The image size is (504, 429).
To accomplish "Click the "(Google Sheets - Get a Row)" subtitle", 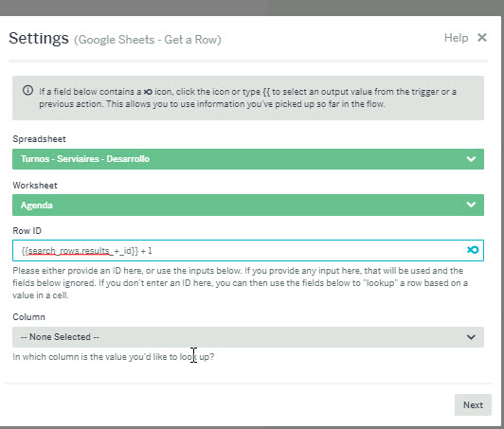I will coord(148,40).
